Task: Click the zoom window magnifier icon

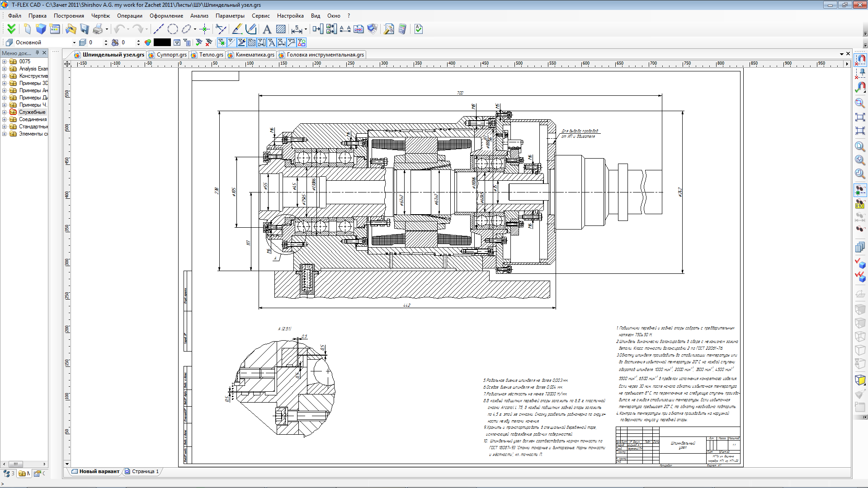Action: point(860,103)
